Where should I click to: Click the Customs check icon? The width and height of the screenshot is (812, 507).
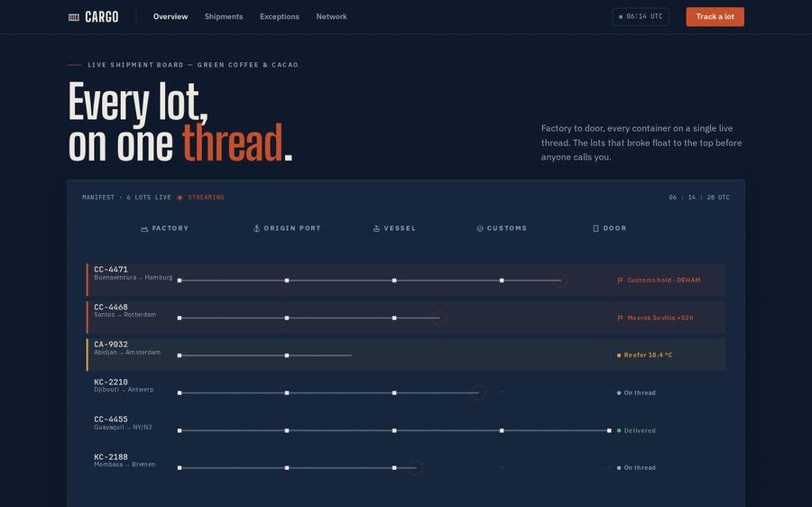click(480, 228)
